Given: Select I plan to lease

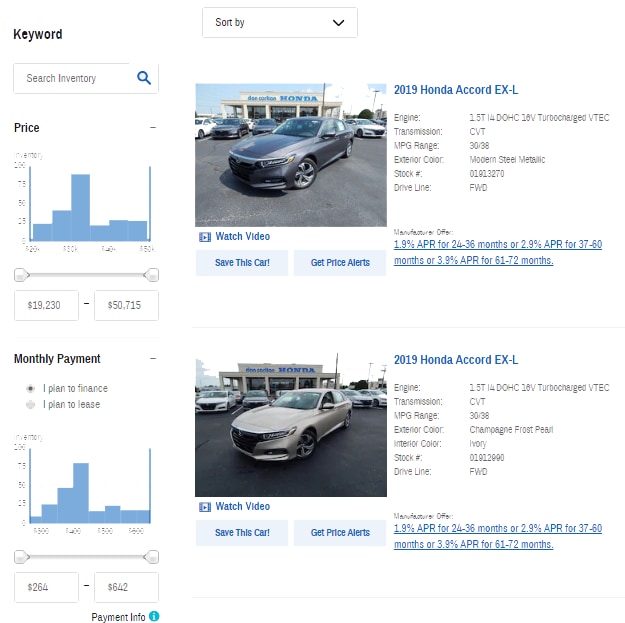Looking at the screenshot, I should click(30, 405).
